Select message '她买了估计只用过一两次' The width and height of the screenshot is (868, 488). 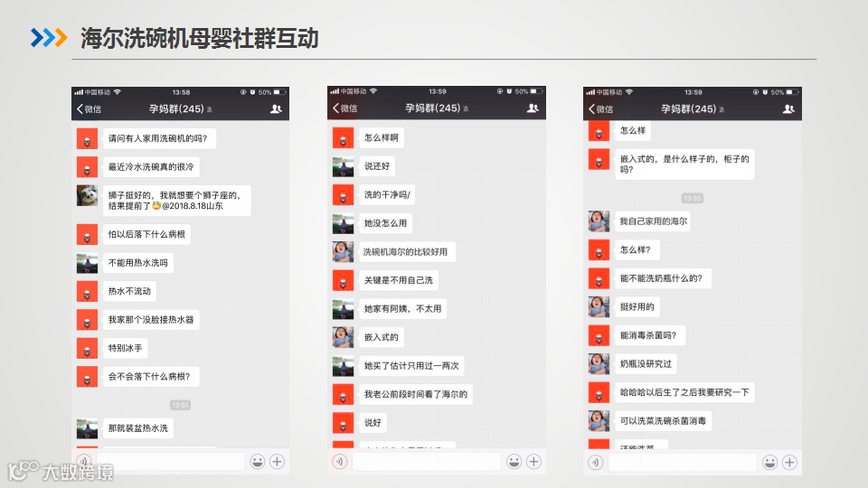(411, 366)
